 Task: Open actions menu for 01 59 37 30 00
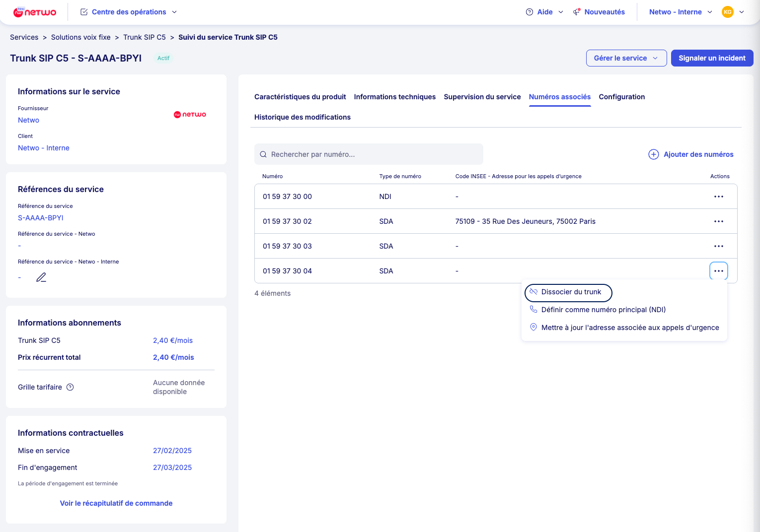(719, 197)
